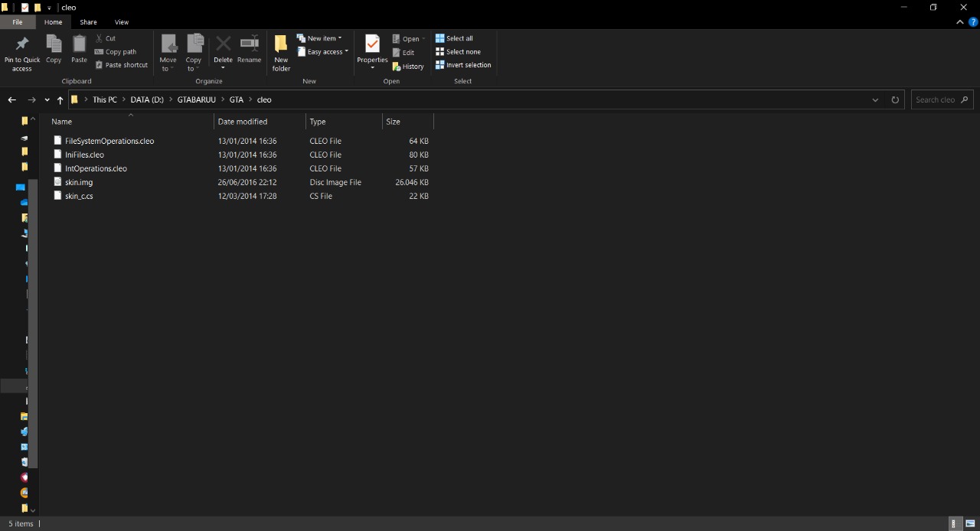Click the 26.046 KB size cell

412,182
